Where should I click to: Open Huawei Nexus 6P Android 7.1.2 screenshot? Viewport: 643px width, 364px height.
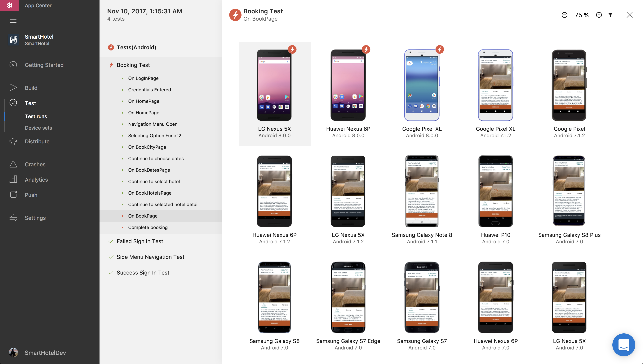pos(274,191)
